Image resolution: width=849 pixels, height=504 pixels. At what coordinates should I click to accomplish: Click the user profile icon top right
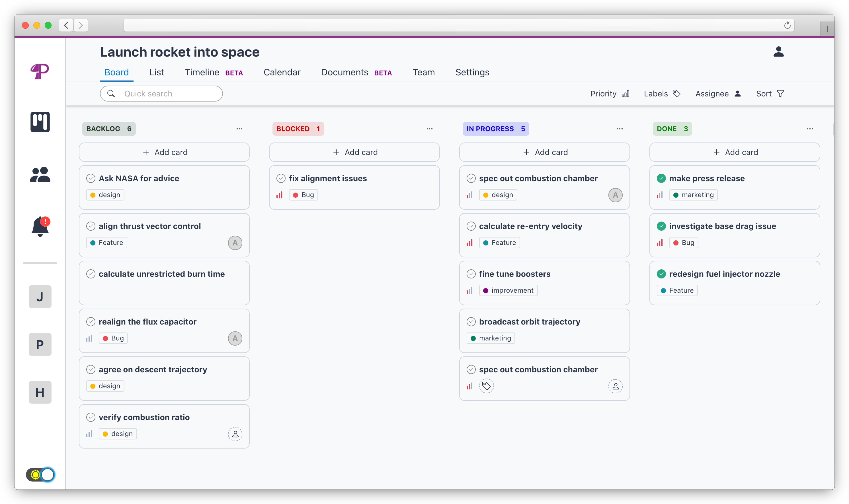778,52
